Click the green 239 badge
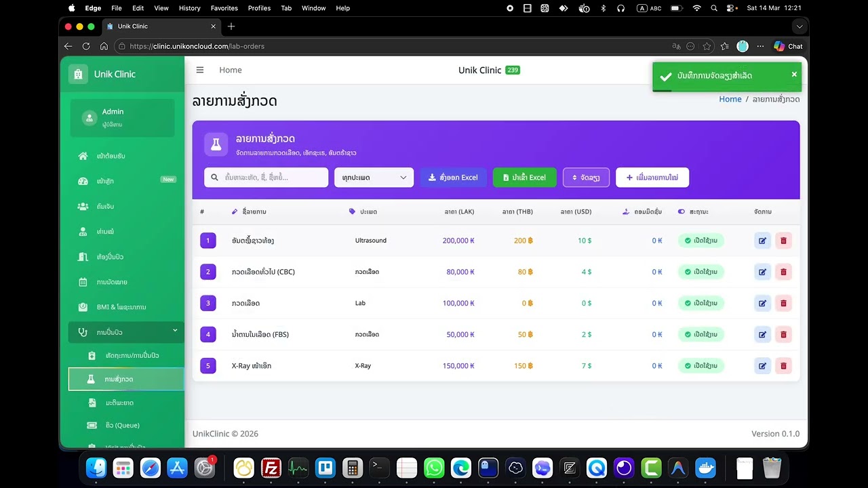Screen dimensions: 868x488 [513, 70]
